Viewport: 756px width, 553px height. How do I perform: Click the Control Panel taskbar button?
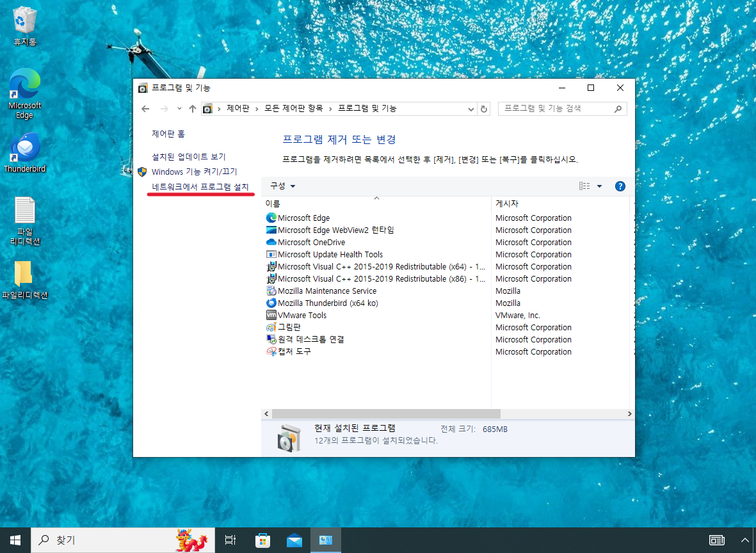326,540
